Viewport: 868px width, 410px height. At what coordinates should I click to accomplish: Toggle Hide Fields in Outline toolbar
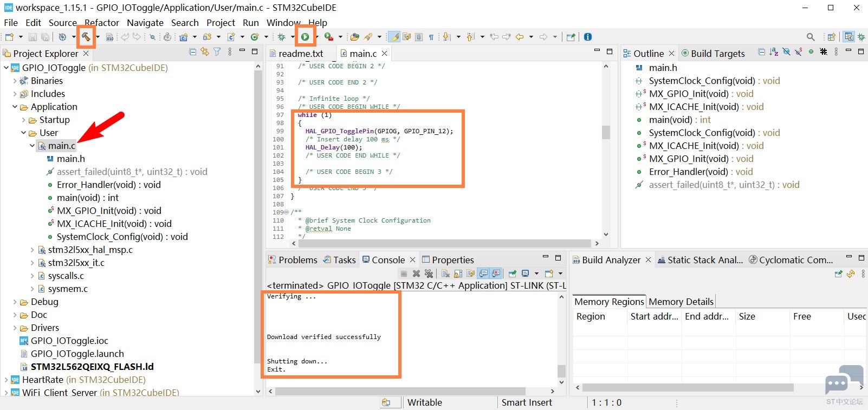click(x=786, y=52)
